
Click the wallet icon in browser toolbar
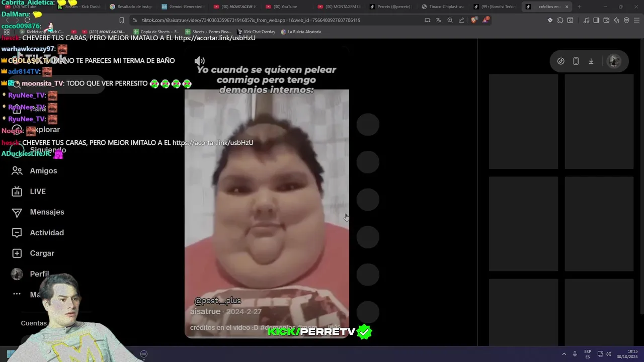pyautogui.click(x=606, y=20)
